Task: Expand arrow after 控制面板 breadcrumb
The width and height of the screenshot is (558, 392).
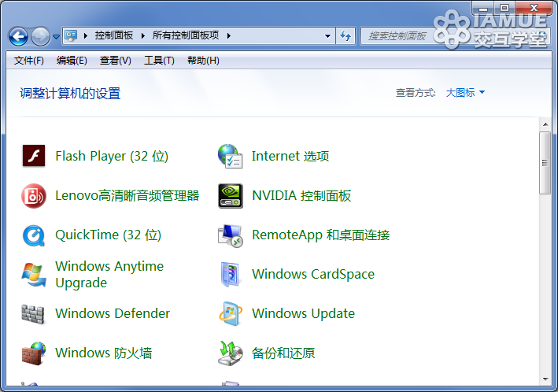Action: click(143, 35)
